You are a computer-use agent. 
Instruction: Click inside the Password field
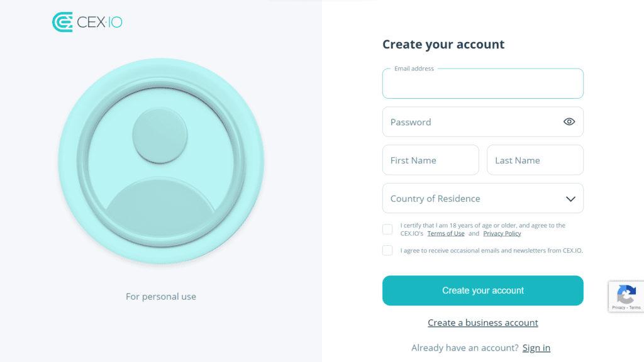(x=472, y=121)
